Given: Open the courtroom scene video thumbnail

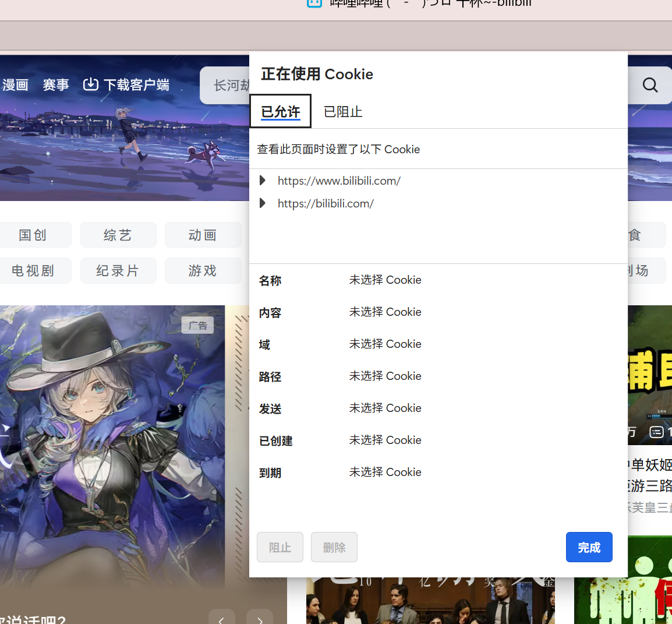Looking at the screenshot, I should [430, 601].
